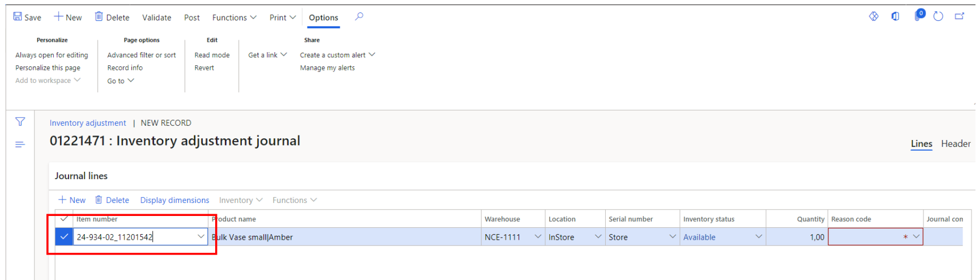The image size is (980, 280).
Task: Open the Functions menu in top toolbar
Action: (234, 18)
